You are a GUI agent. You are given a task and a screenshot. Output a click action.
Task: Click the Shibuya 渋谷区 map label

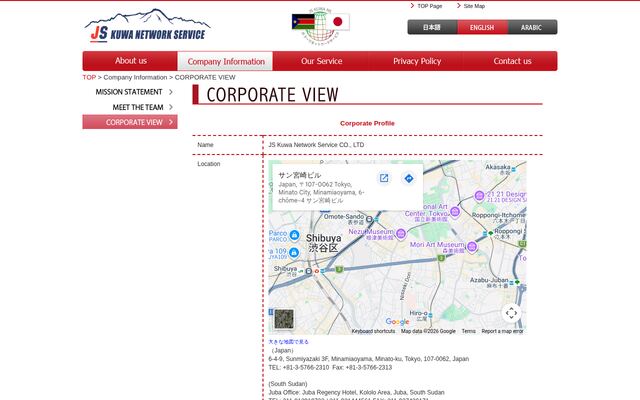(323, 243)
